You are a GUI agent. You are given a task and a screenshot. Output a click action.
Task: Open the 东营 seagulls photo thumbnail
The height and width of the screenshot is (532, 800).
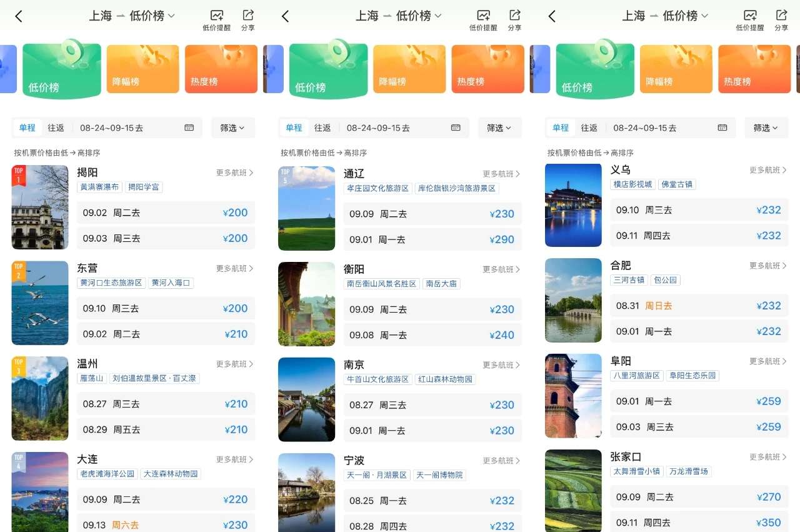pos(40,303)
